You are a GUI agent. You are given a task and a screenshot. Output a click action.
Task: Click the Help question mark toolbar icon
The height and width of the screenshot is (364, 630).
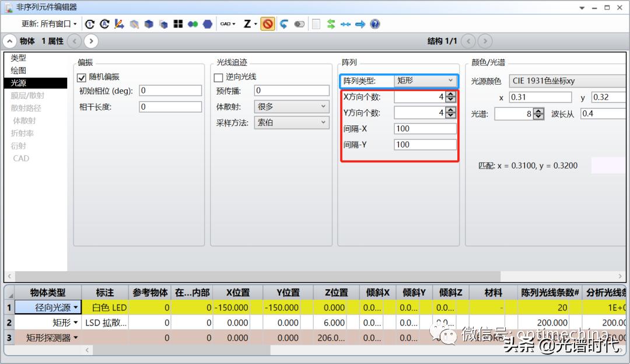point(374,23)
